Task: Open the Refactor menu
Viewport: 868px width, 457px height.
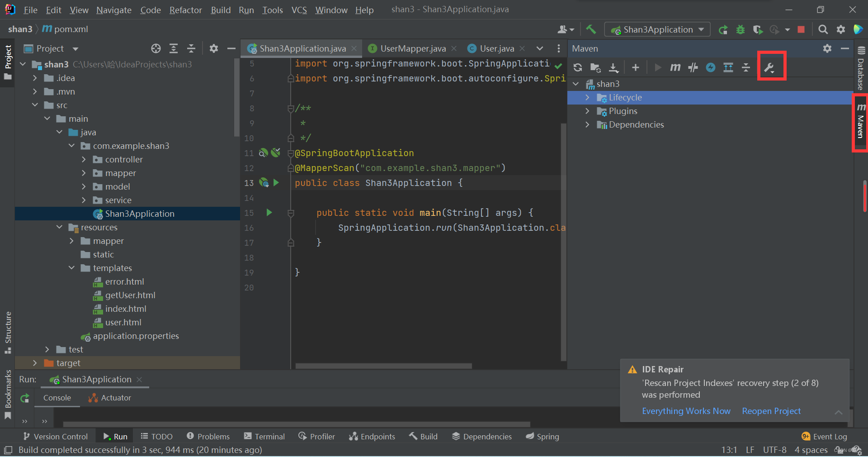Action: (x=185, y=10)
